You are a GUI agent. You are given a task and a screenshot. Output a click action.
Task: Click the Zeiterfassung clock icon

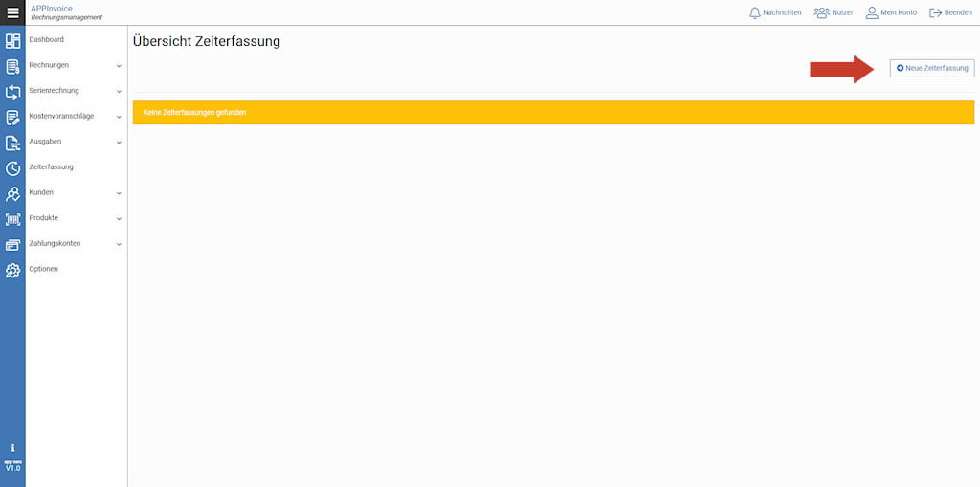coord(12,168)
